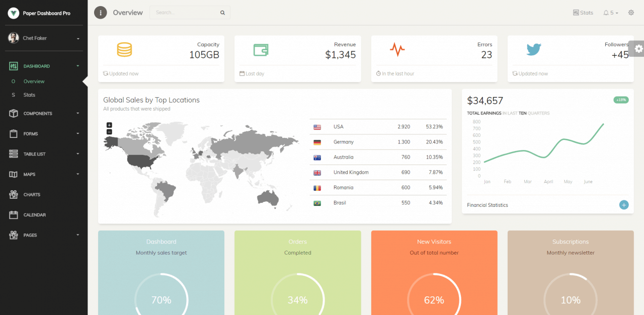Screen dimensions: 644x315
Task: Click the Romania flag icon
Action: (317, 188)
